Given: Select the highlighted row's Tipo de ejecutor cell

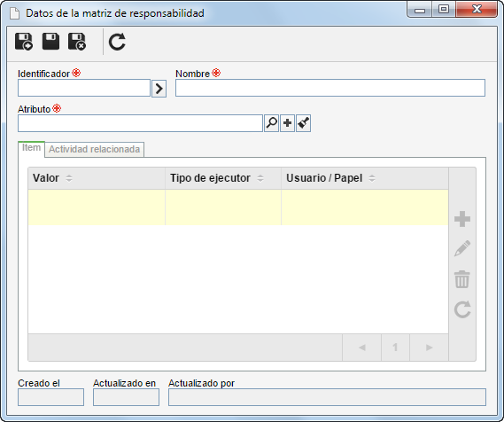Looking at the screenshot, I should pos(223,207).
